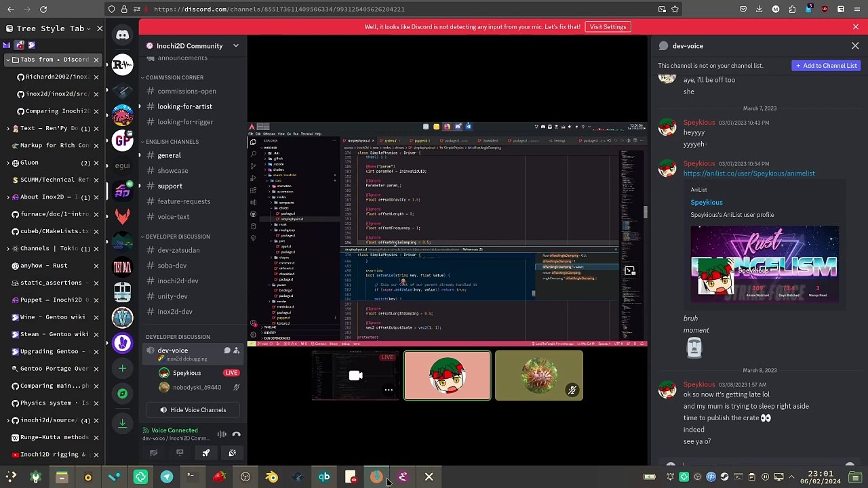Expand the Text - Ren'Py tab tree
868x488 pixels.
(7, 128)
